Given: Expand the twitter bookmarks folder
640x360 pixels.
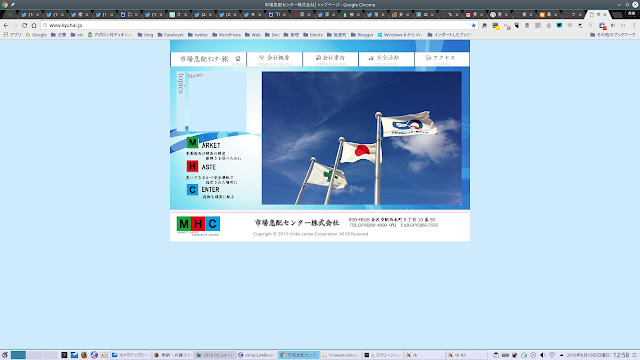Looking at the screenshot, I should (198, 35).
